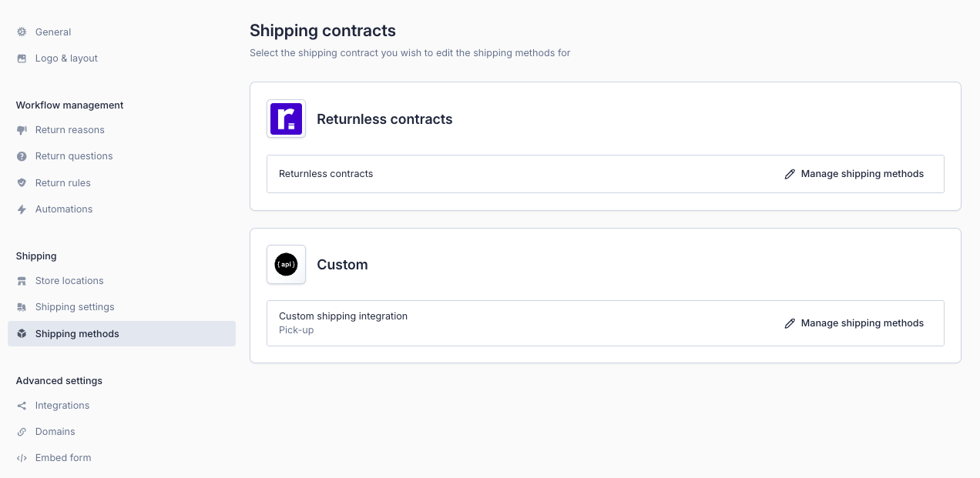Image resolution: width=980 pixels, height=478 pixels.
Task: Click the Domains link icon
Action: 22,432
